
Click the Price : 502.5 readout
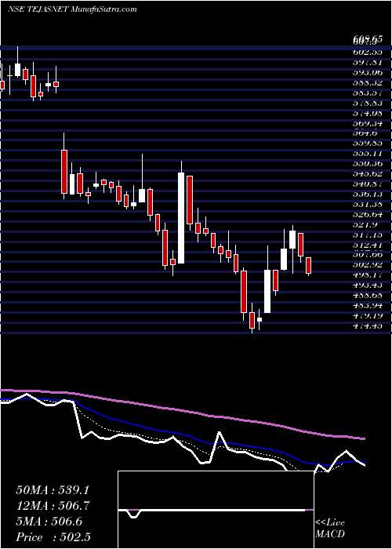pos(54,537)
